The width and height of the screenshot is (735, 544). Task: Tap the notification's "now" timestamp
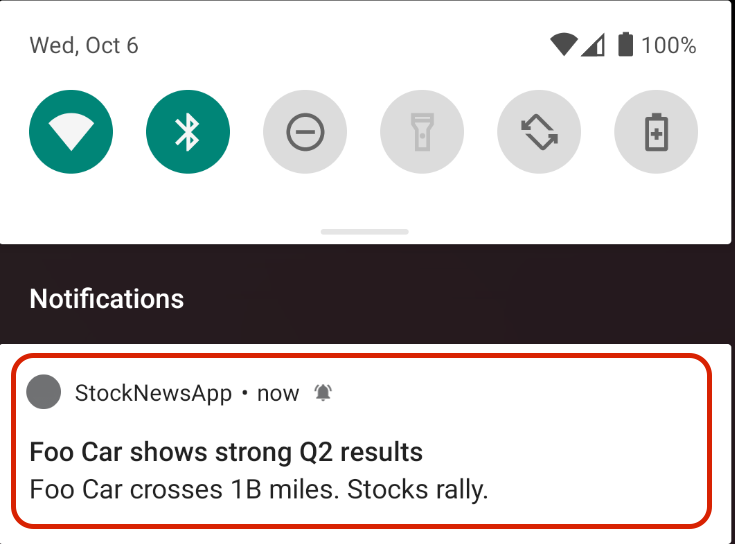pos(278,393)
